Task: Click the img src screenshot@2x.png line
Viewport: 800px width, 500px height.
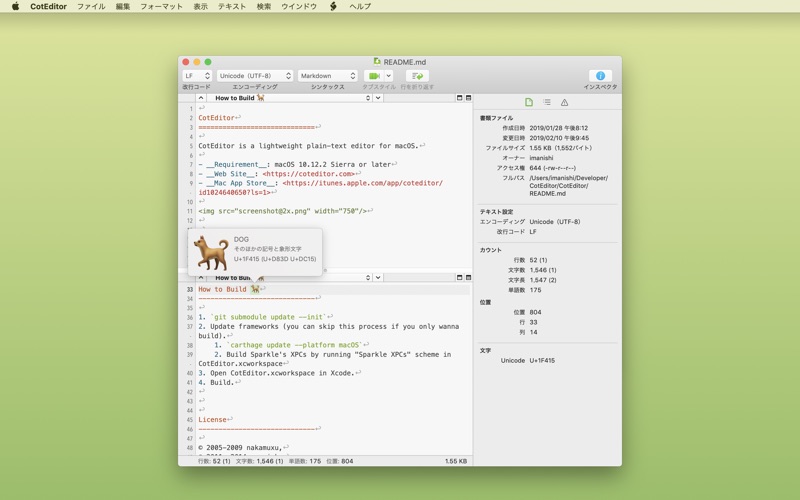Action: [x=283, y=211]
